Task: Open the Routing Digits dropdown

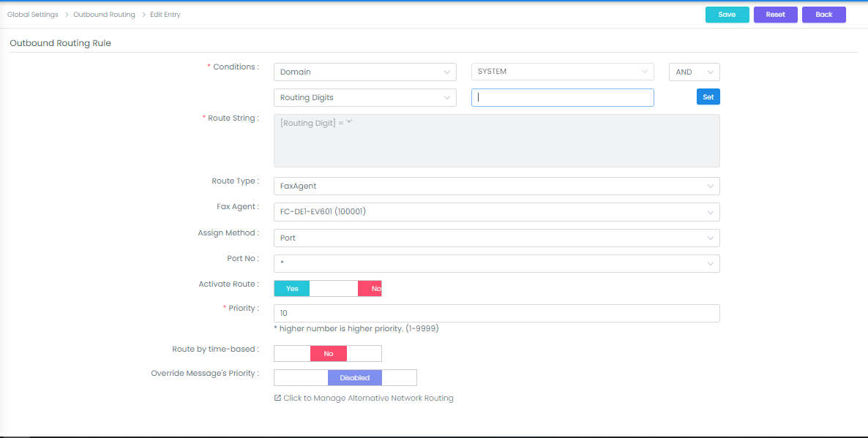Action: (x=364, y=97)
